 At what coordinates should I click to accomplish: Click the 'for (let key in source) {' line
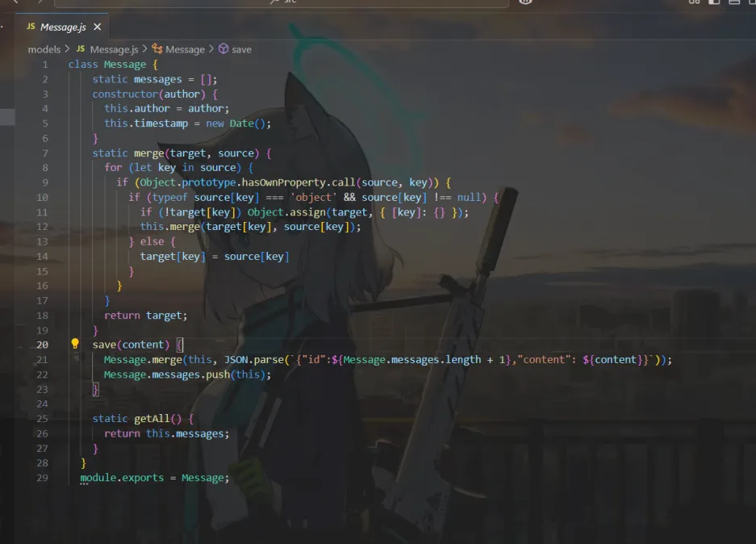(x=178, y=168)
